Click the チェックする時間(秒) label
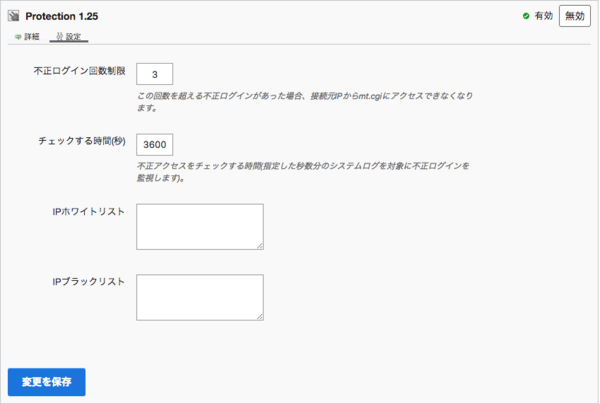Viewport: 600px width, 404px height. 83,141
